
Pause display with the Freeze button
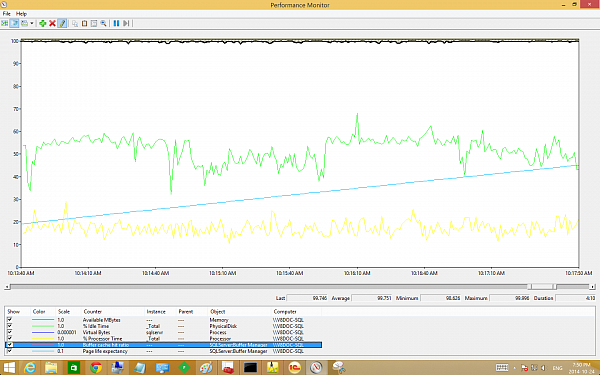tap(116, 23)
